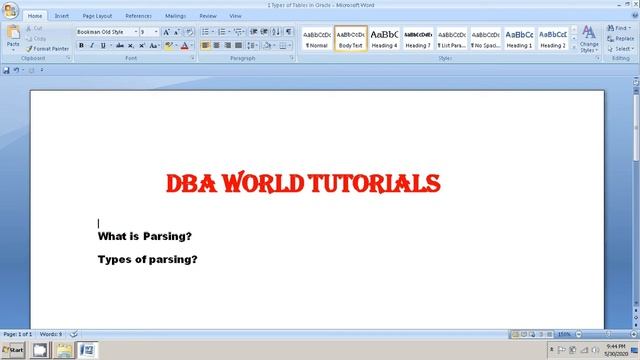
Task: Open the font size dropdown
Action: tap(156, 32)
